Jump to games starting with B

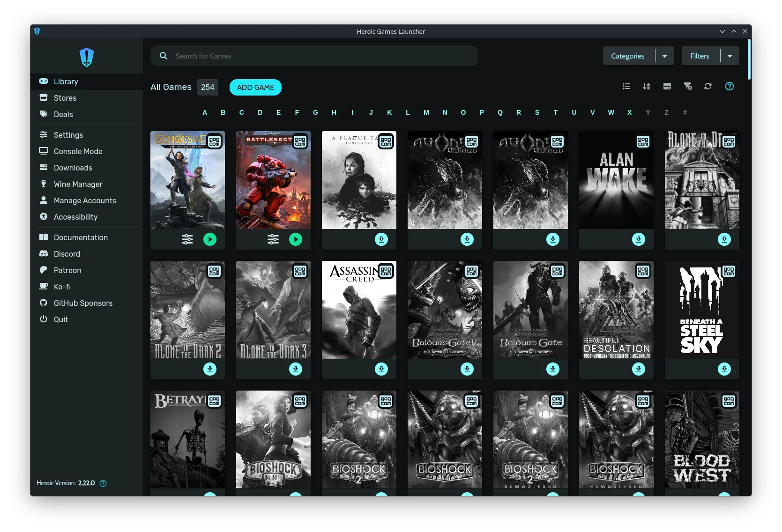tap(223, 112)
